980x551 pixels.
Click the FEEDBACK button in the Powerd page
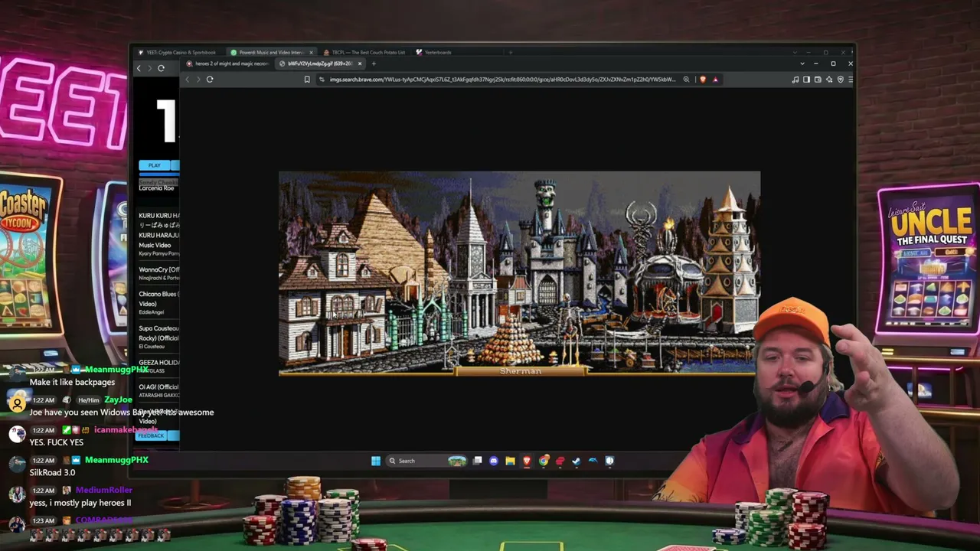[151, 435]
